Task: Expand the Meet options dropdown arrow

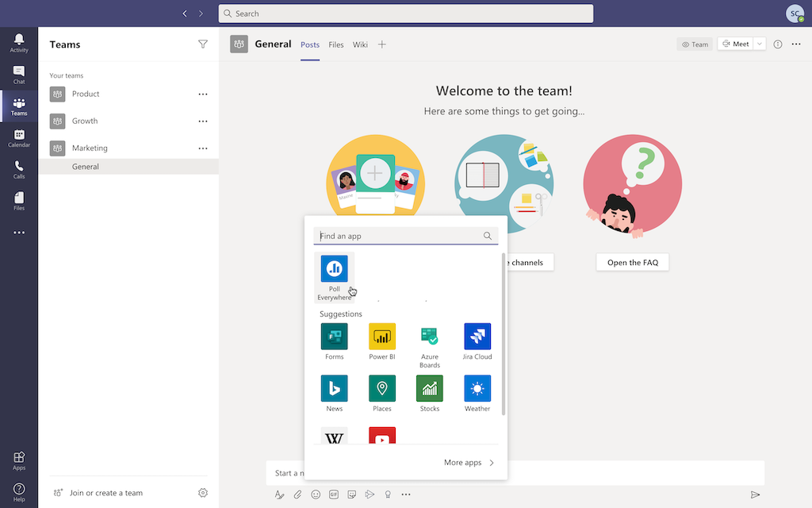Action: pyautogui.click(x=760, y=44)
